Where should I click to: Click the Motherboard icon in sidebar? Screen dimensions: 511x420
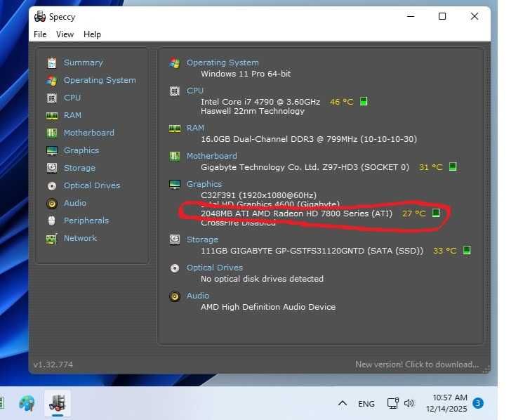click(51, 133)
